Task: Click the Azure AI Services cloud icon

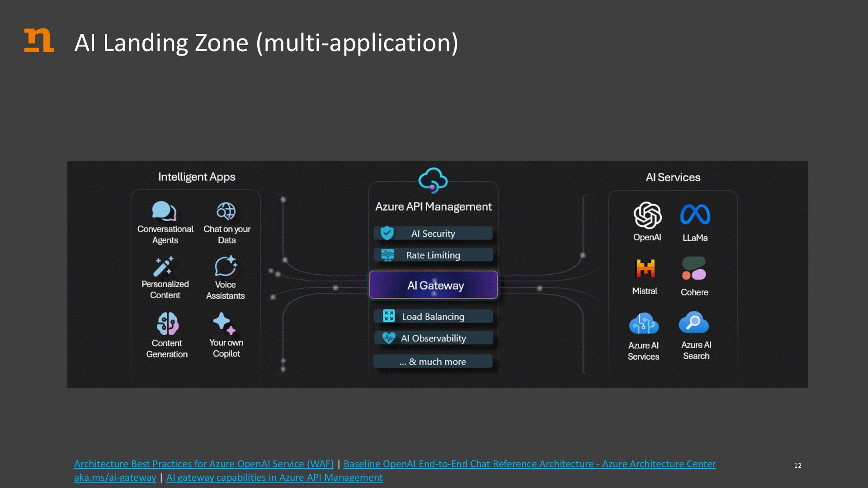Action: click(644, 323)
